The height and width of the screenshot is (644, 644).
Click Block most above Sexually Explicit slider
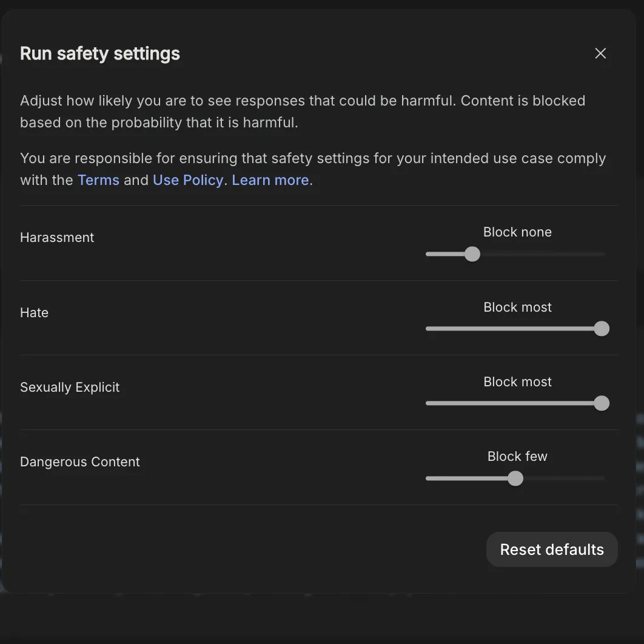(x=517, y=382)
